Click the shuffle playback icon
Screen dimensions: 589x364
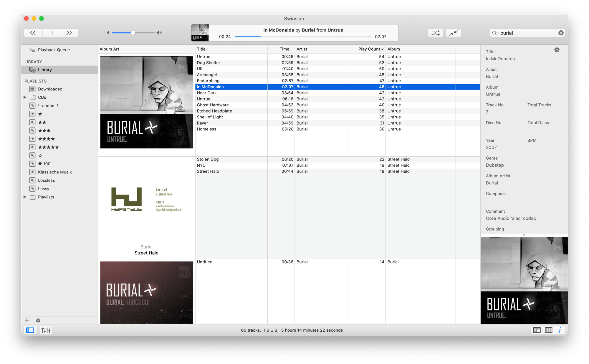pyautogui.click(x=435, y=32)
